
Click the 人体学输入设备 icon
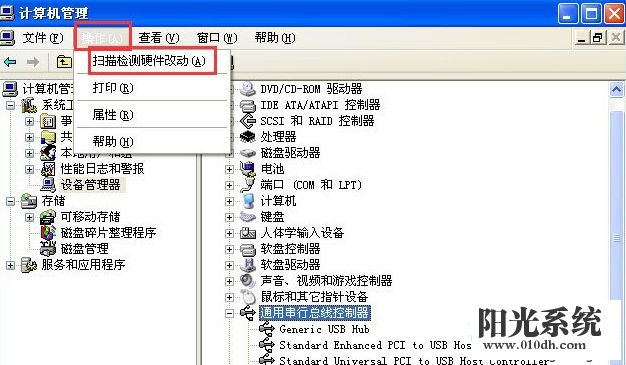pyautogui.click(x=248, y=233)
